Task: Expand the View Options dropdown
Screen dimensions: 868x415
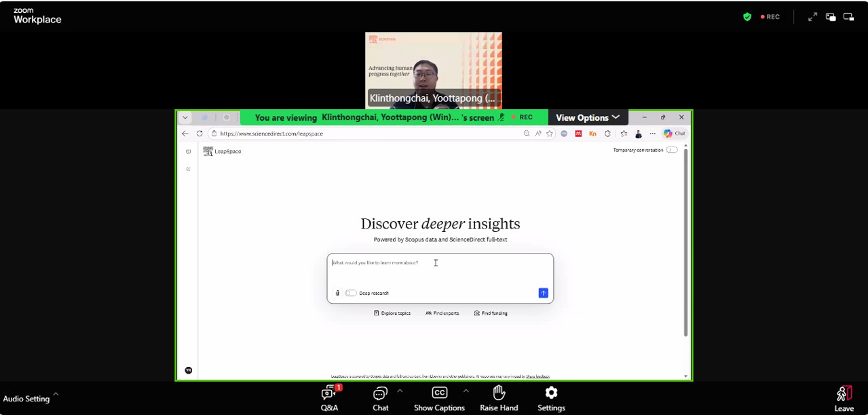Action: point(587,117)
